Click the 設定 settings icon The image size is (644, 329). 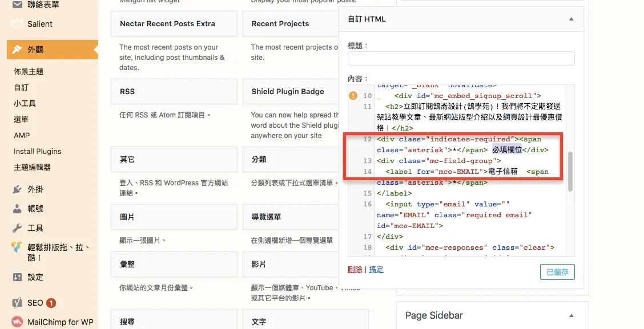17,277
